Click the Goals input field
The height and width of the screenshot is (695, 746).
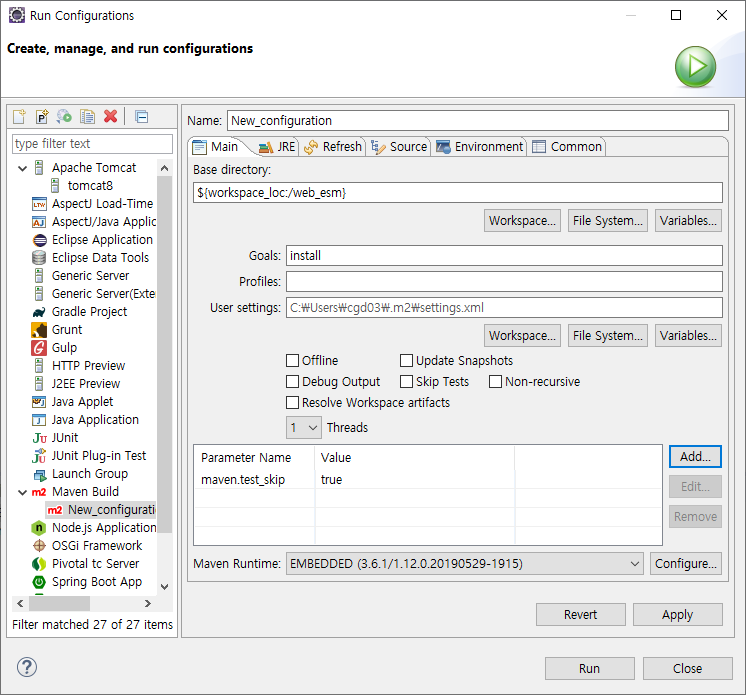click(x=504, y=255)
